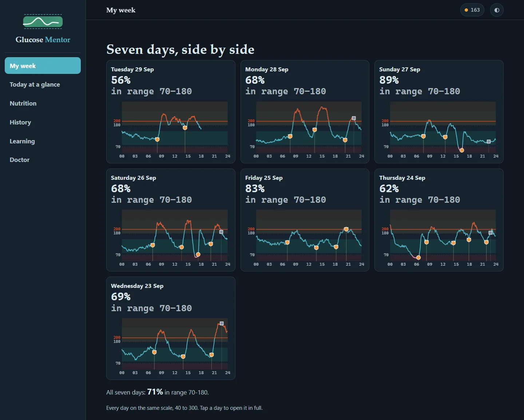Viewport: 524px width, 420px height.
Task: Select the Sunday 27 Sep day card
Action: 439,112
